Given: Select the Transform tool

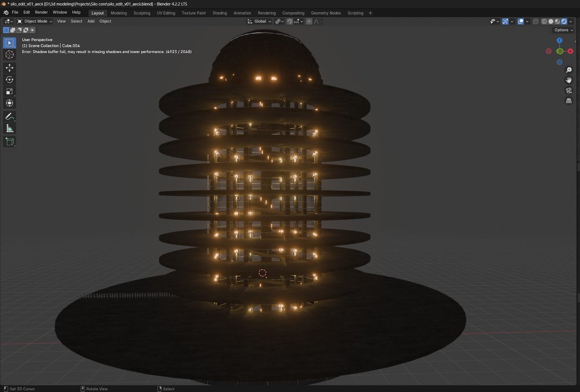Looking at the screenshot, I should [x=10, y=103].
